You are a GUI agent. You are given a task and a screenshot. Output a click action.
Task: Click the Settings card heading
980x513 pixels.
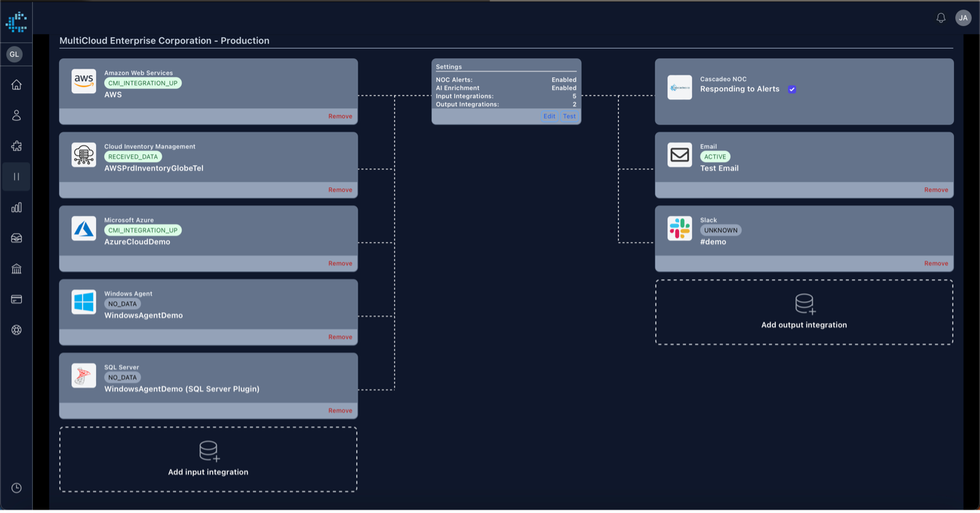449,67
